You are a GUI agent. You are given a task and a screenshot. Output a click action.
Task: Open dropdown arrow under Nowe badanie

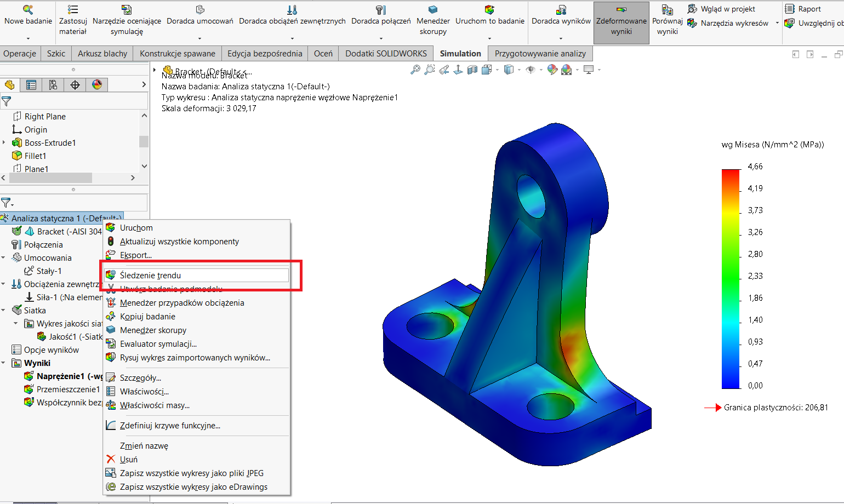pyautogui.click(x=28, y=38)
